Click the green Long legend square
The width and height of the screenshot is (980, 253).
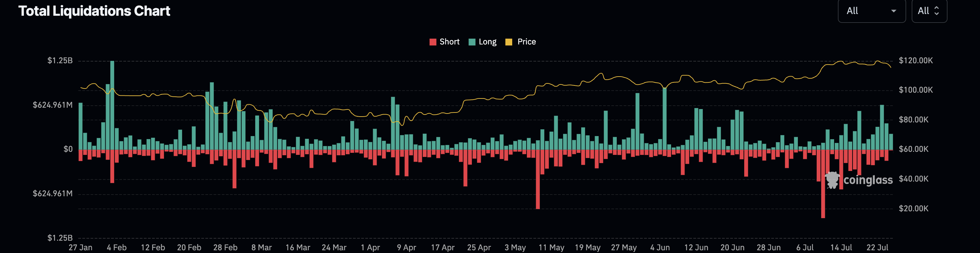[x=472, y=42]
